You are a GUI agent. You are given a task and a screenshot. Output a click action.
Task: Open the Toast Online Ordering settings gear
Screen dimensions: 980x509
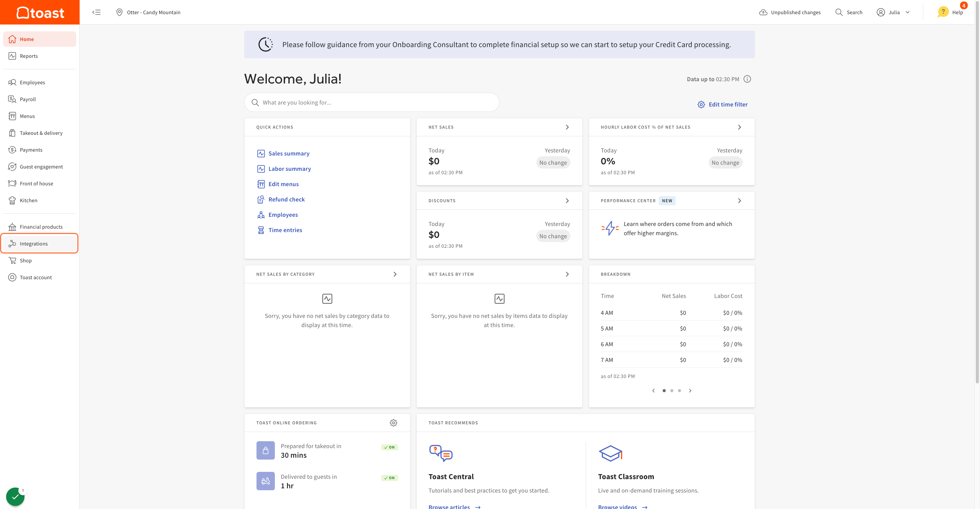click(x=393, y=423)
